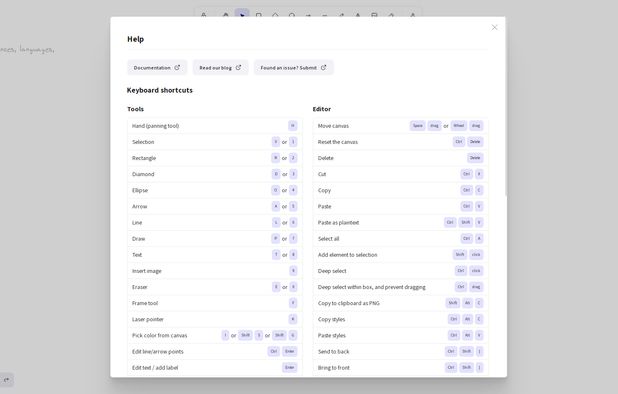The width and height of the screenshot is (618, 394).
Task: Toggle the lock tool icon in toolbar
Action: coord(203,15)
